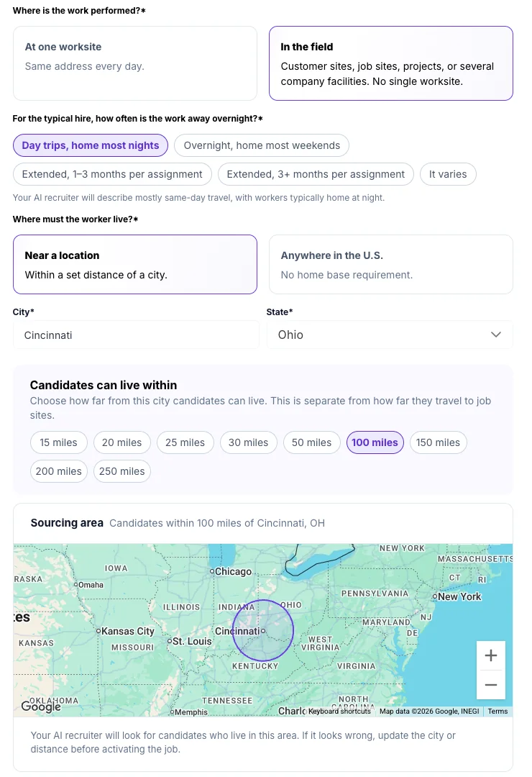Open map Keyboard shortcuts
This screenshot has width=532, height=777.
[x=339, y=711]
